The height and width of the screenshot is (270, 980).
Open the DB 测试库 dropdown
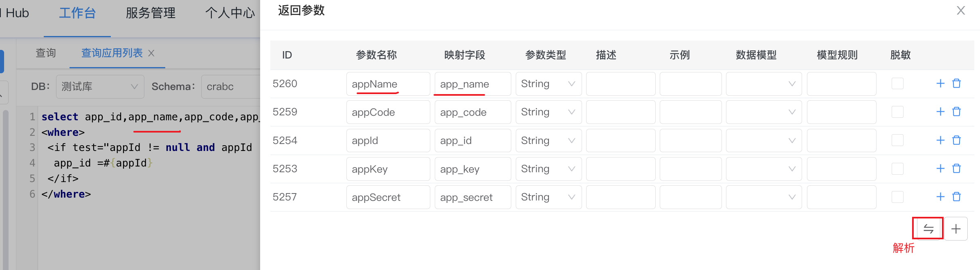click(100, 87)
